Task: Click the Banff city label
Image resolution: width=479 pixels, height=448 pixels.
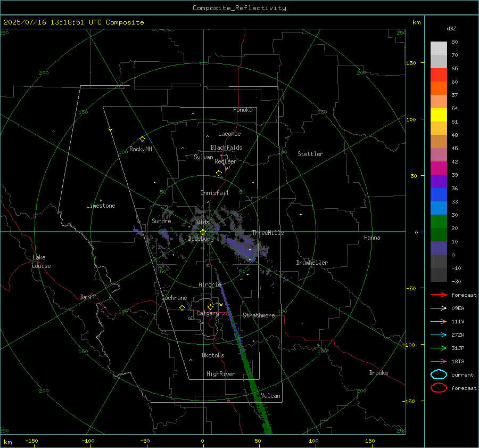Action: 88,297
